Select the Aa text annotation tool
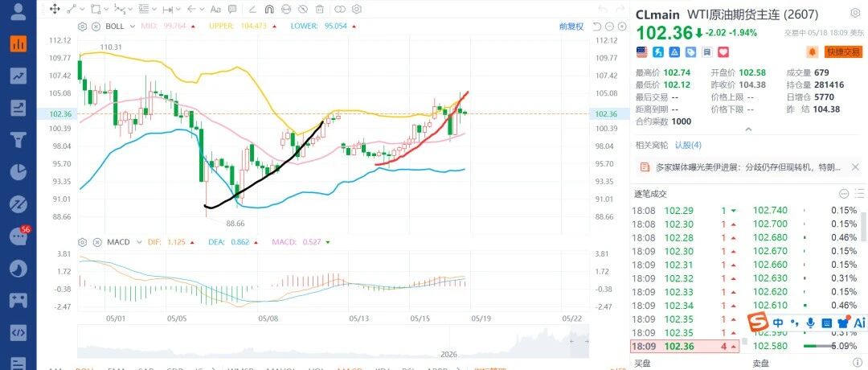Viewport: 868px width, 370px height. (216, 9)
